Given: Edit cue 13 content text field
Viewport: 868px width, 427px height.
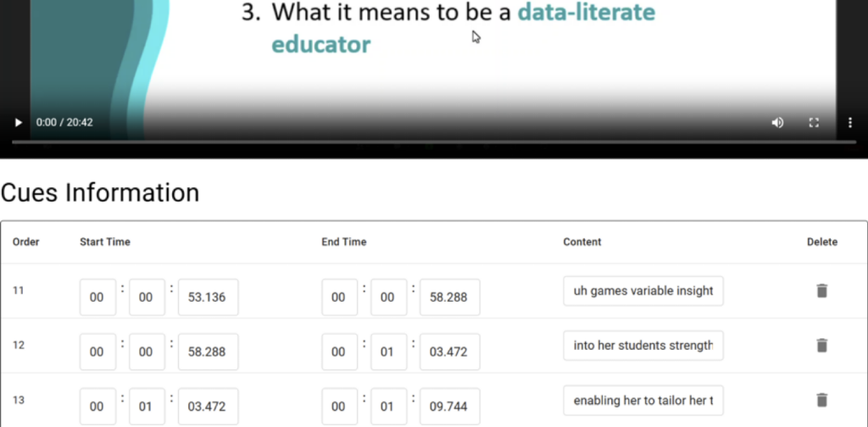Looking at the screenshot, I should 643,400.
